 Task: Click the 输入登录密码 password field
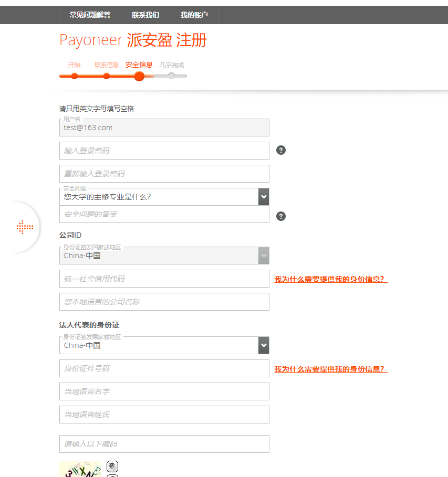tap(164, 150)
